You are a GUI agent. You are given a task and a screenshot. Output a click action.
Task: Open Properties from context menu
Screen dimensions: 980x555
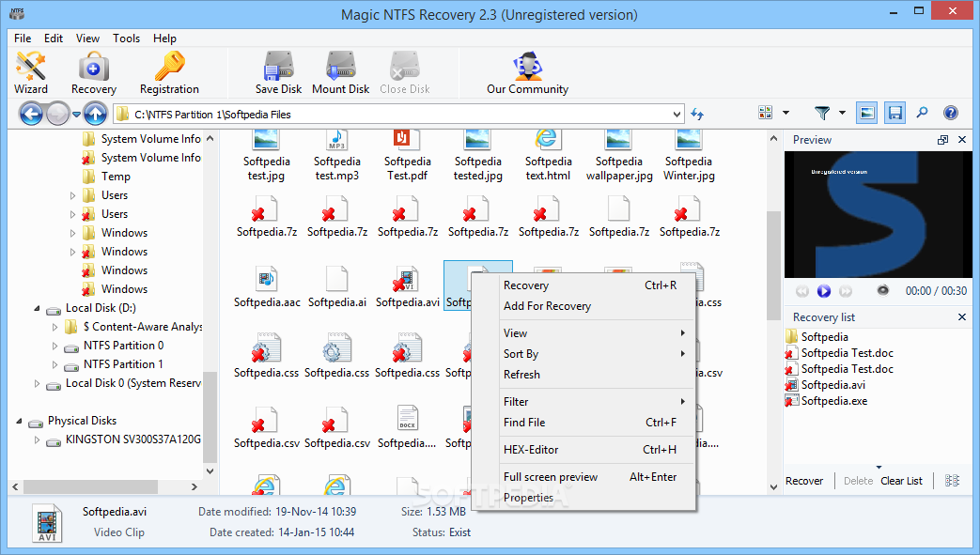coord(583,498)
